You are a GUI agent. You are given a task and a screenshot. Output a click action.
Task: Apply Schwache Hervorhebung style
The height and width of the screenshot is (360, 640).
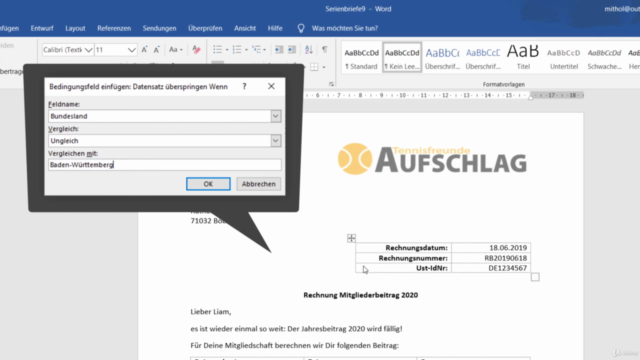click(x=604, y=58)
